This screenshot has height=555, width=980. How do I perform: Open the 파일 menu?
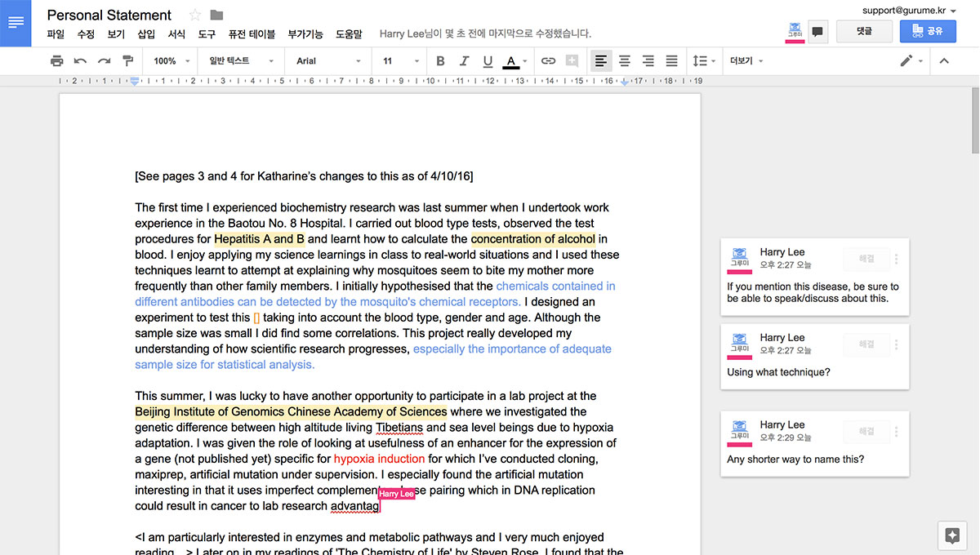(56, 34)
